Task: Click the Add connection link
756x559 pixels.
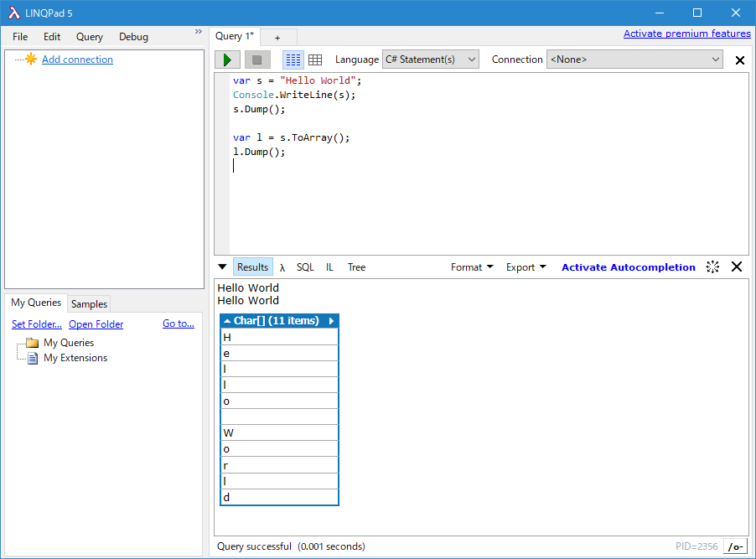Action: [77, 59]
